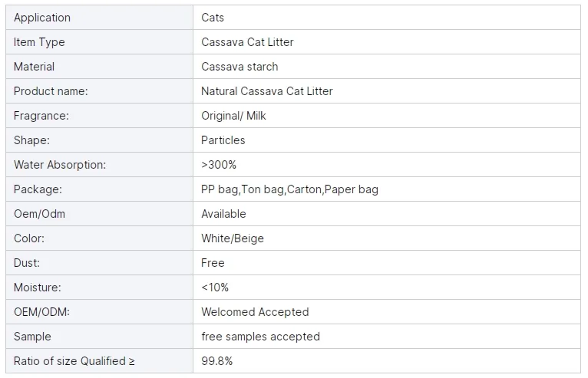The width and height of the screenshot is (588, 378).
Task: Select the "Cassava starch" material value
Action: [x=239, y=67]
